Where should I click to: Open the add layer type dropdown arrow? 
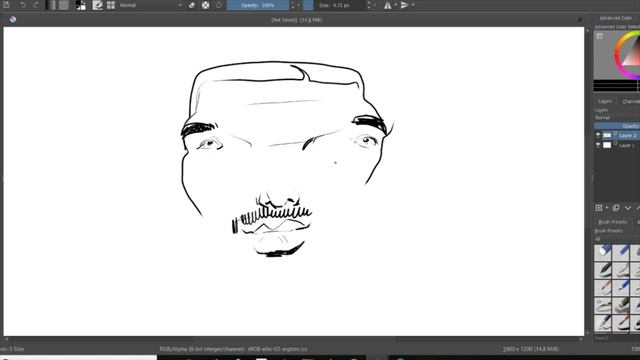tap(607, 208)
